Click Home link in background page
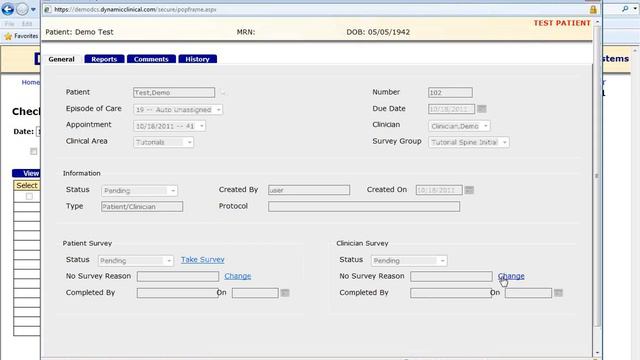This screenshot has width=640, height=360. point(31,82)
